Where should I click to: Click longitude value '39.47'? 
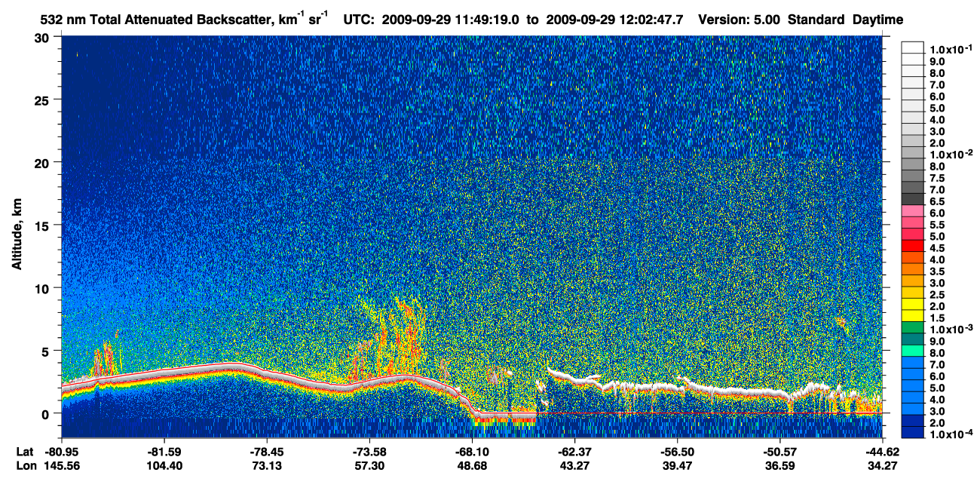[677, 466]
